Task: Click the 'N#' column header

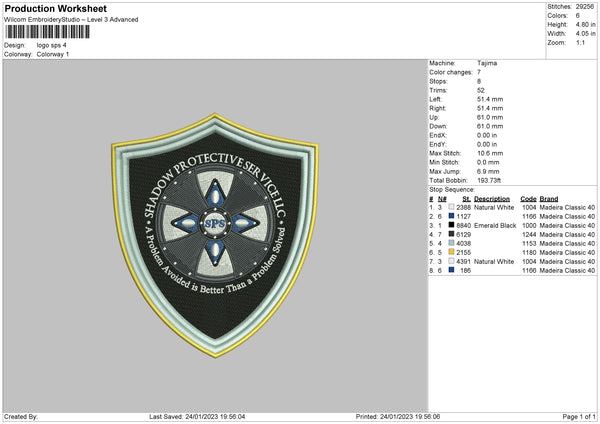Action: 442,199
